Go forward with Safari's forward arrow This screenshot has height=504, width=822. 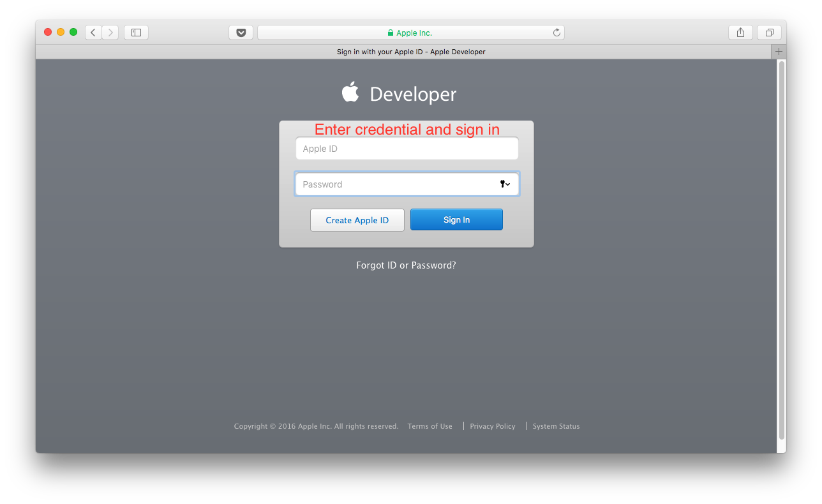coord(110,33)
